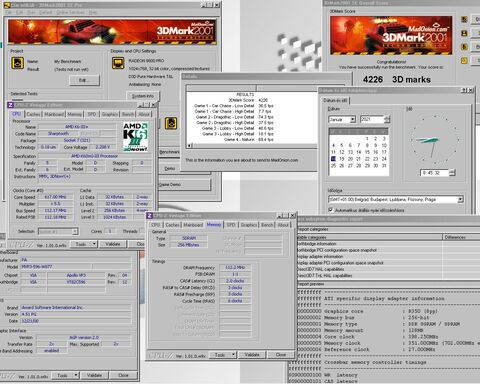Click the title icon of CPU-Z Memory window
This screenshot has height=384, width=480.
click(150, 216)
